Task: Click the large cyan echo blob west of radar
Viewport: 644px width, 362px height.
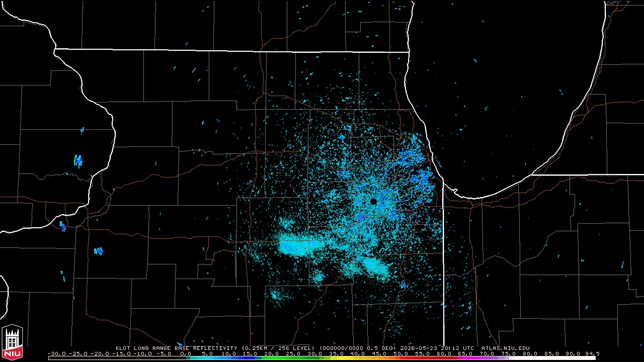Action: click(300, 245)
